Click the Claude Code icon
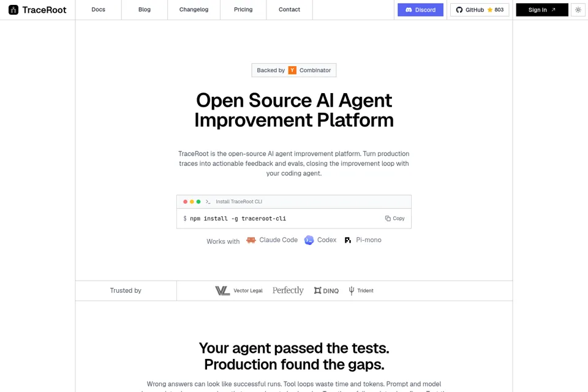588x392 pixels. click(251, 240)
